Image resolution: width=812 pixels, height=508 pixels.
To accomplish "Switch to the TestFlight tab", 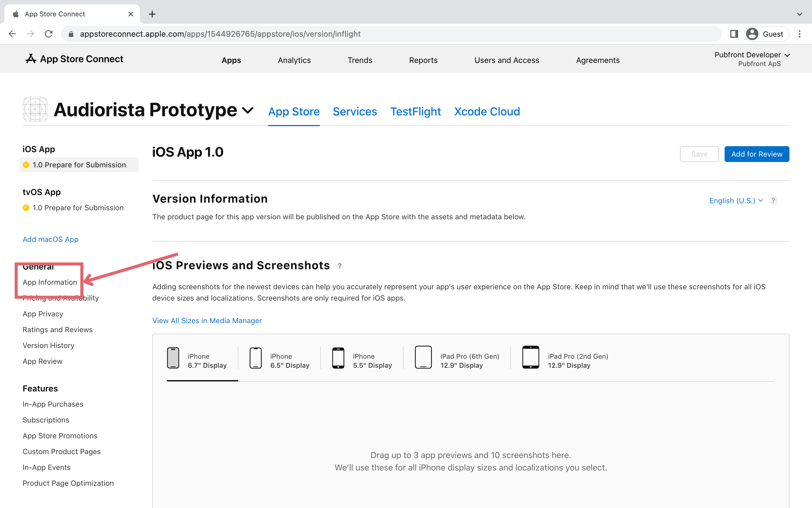I will [x=415, y=111].
